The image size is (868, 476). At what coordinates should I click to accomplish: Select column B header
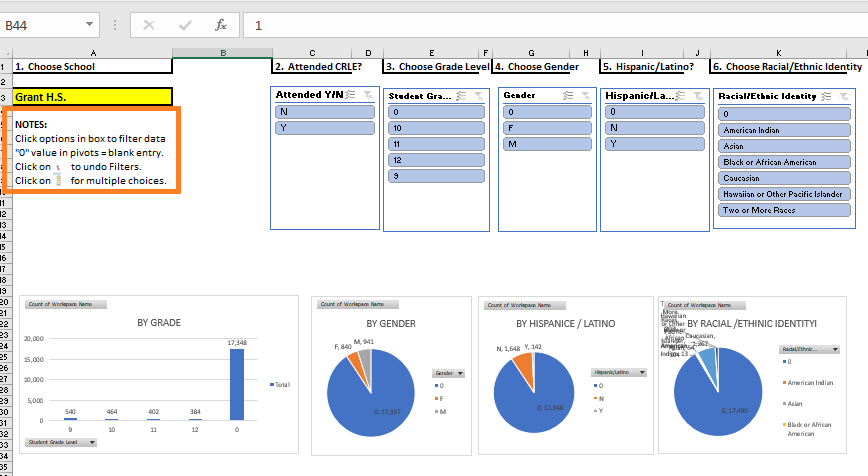tap(222, 52)
